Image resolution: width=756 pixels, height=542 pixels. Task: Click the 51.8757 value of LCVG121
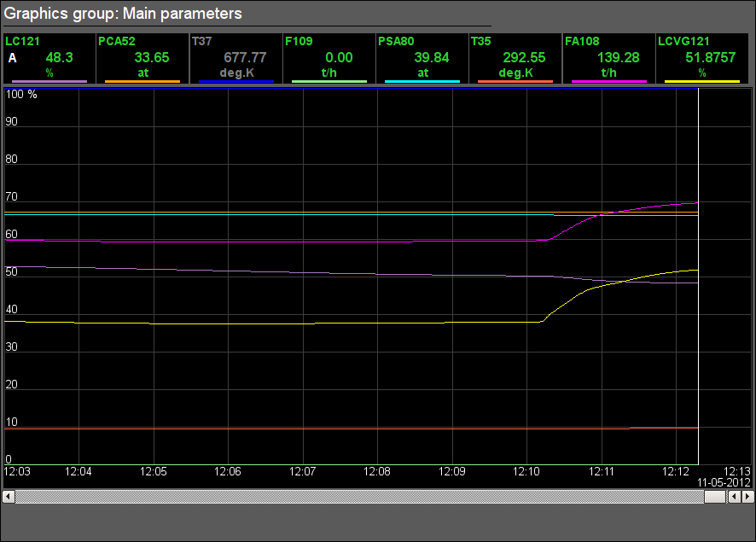(711, 57)
